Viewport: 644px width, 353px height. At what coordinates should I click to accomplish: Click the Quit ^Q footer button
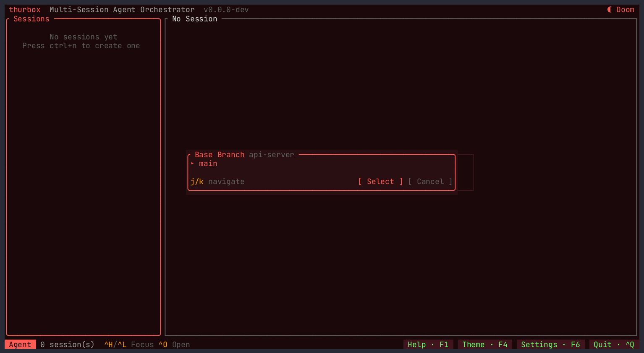point(614,345)
